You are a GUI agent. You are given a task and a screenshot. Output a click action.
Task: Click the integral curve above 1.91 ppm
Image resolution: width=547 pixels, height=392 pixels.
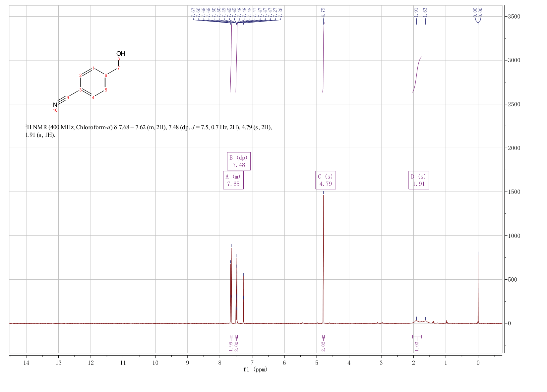pyautogui.click(x=417, y=75)
